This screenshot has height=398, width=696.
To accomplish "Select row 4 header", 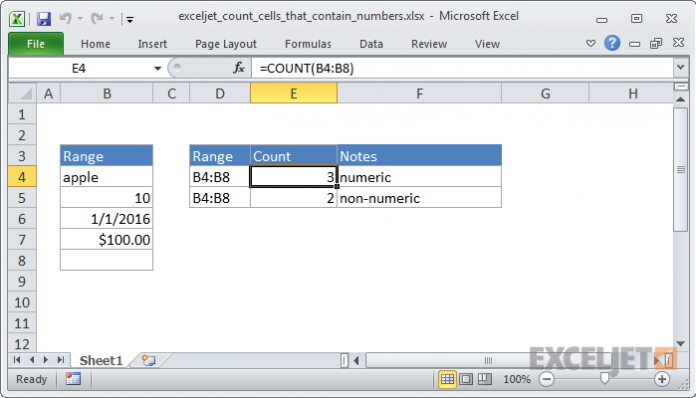I will [x=22, y=177].
